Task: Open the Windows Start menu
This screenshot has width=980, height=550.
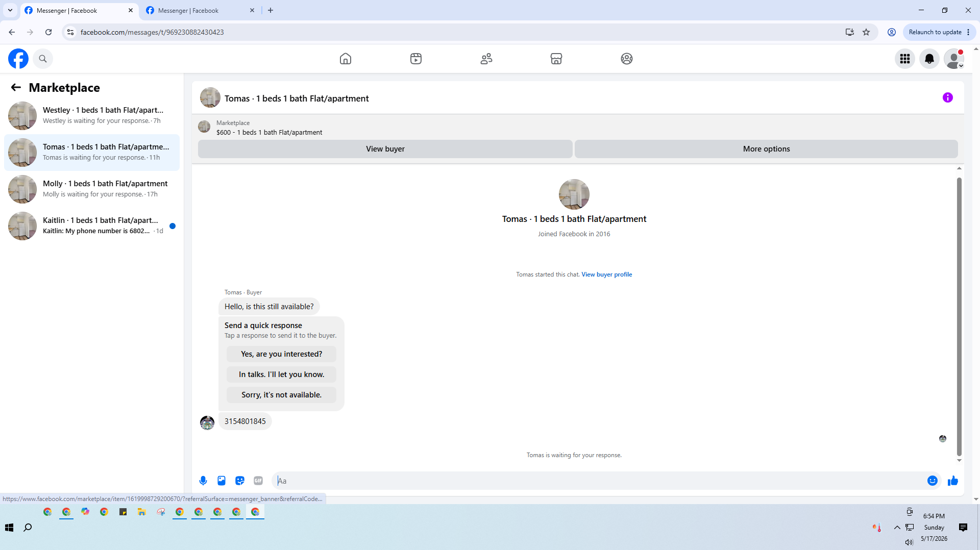Action: tap(9, 528)
